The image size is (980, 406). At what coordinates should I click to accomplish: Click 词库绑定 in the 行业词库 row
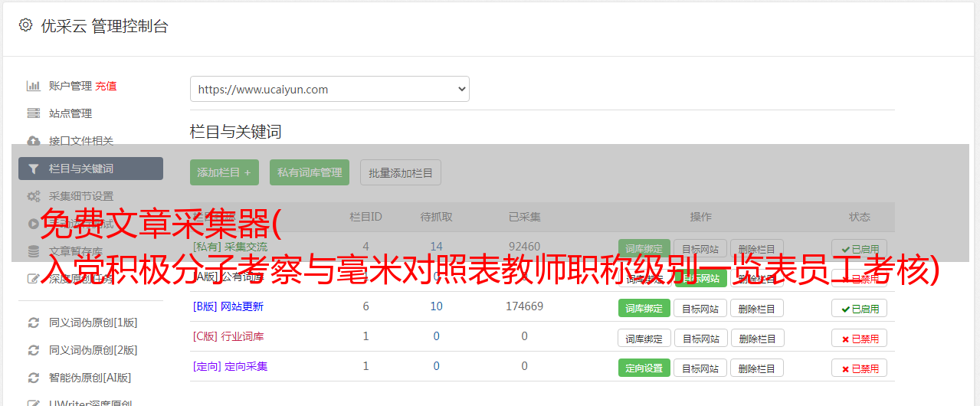click(x=644, y=338)
